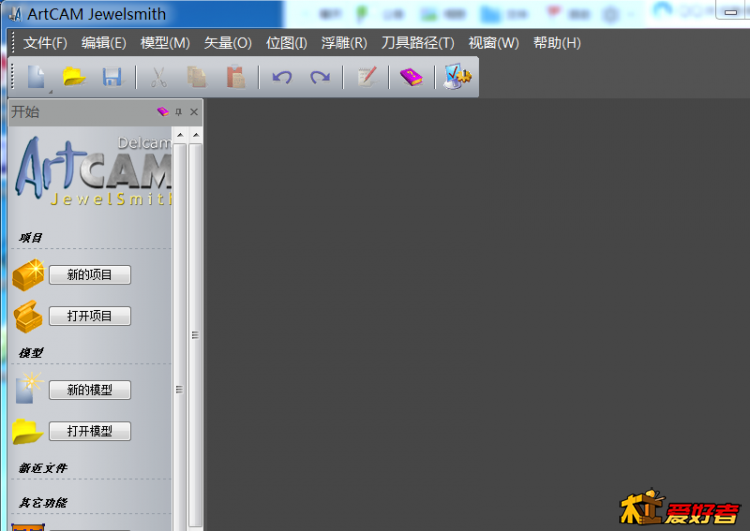Click the Cut scissors icon
The width and height of the screenshot is (750, 531).
158,77
